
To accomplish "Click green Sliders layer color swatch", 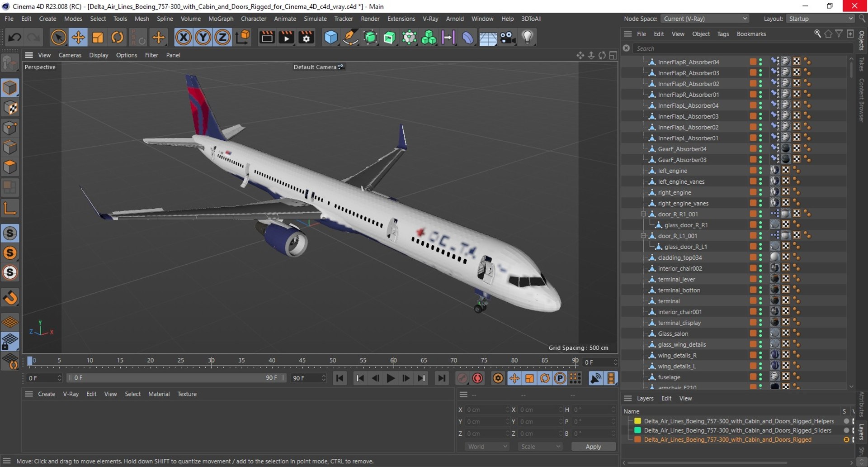I will coord(637,430).
